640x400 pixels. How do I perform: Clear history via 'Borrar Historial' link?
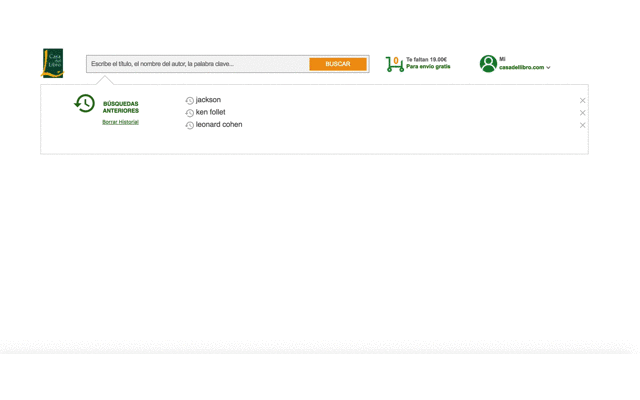coord(120,122)
